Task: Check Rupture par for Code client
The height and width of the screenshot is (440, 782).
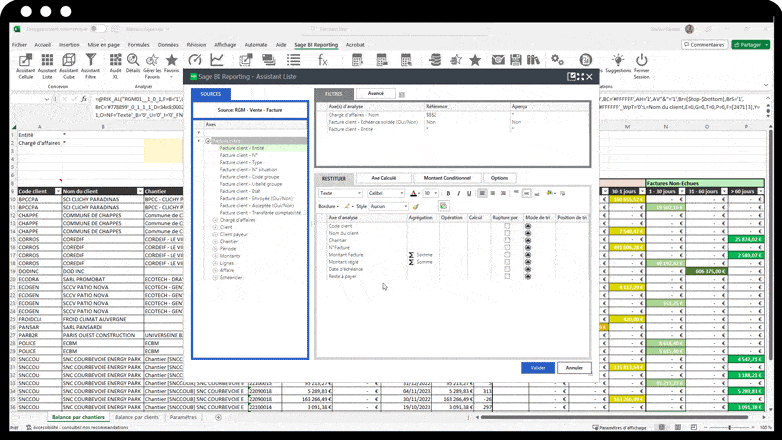Action: pyautogui.click(x=507, y=226)
